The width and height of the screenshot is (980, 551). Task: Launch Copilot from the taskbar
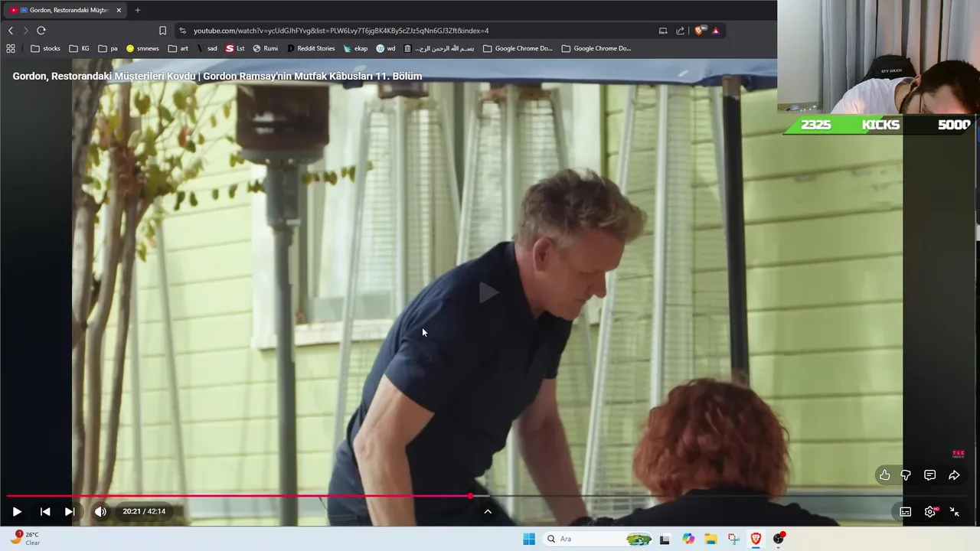click(x=688, y=539)
